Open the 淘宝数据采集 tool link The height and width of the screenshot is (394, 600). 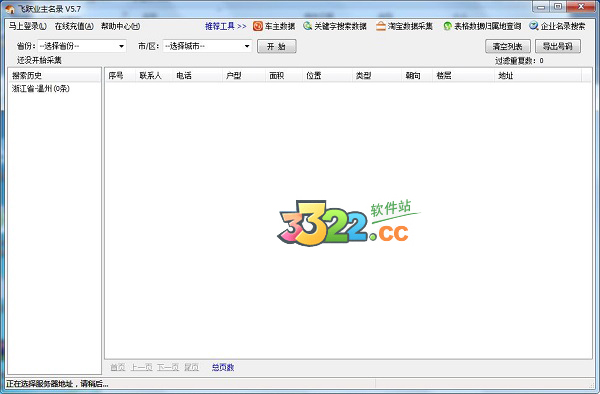(x=410, y=26)
